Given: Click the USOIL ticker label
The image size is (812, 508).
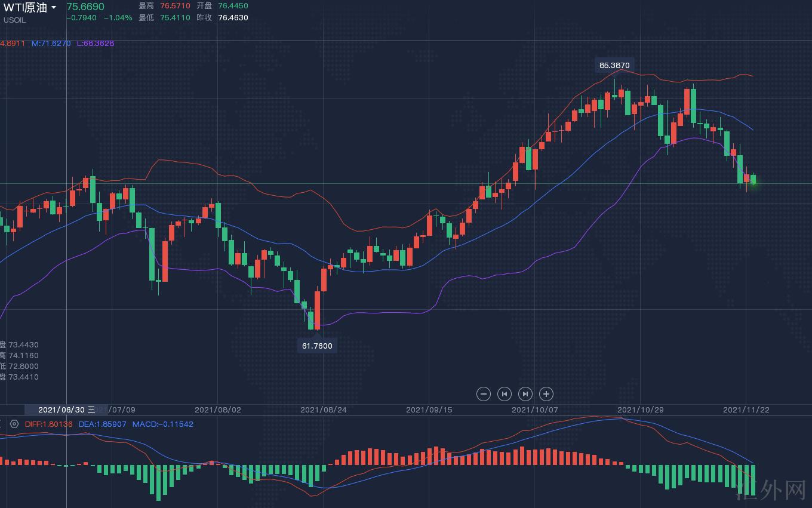Looking at the screenshot, I should [x=14, y=20].
